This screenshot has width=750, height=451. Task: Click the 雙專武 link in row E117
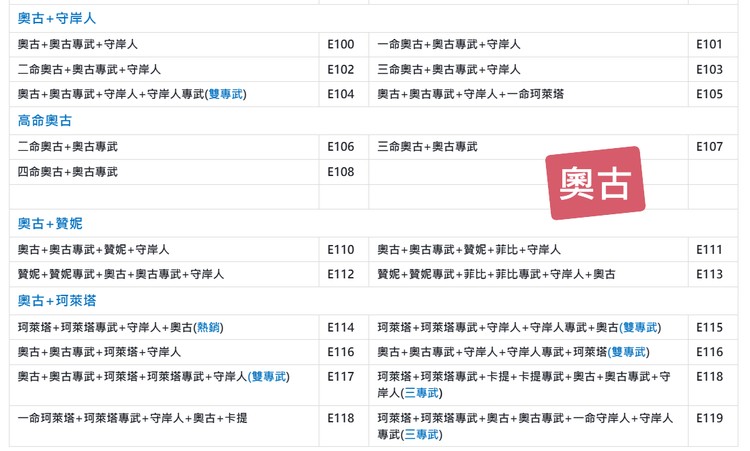point(268,377)
